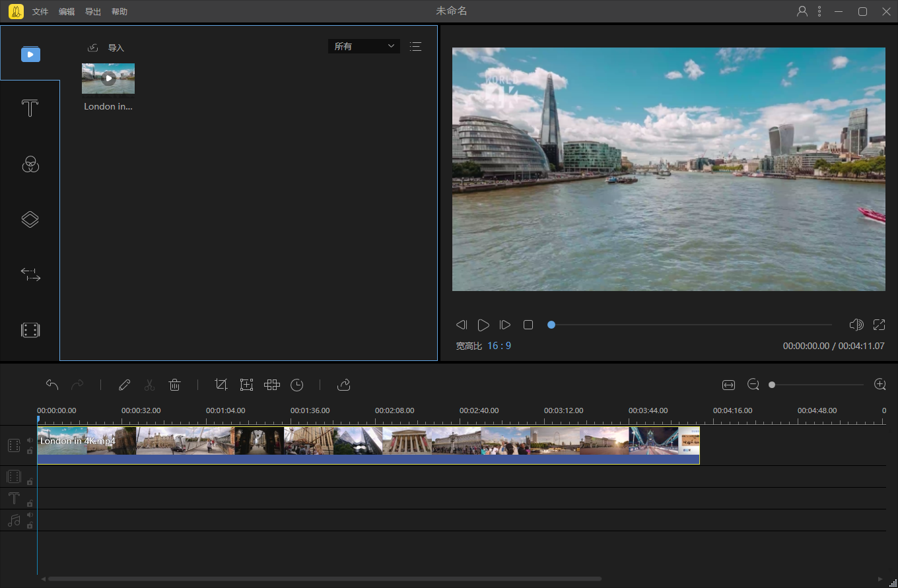Click the music track note icon

[14, 520]
